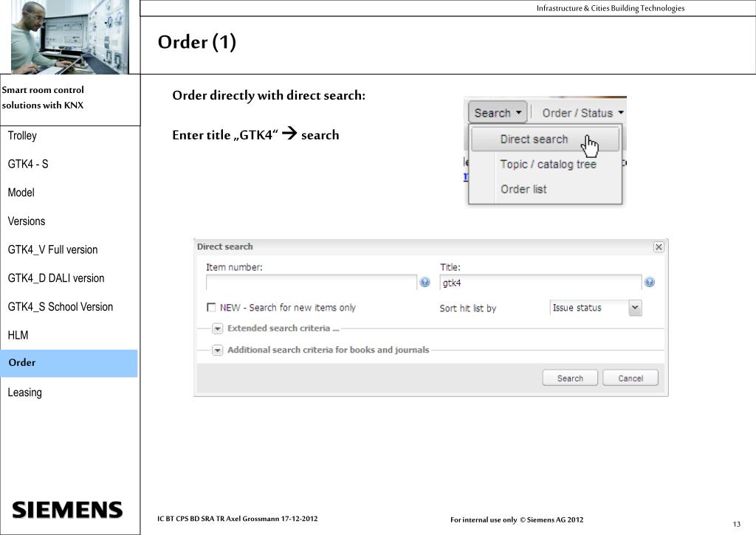Open help icon beside Title field
Screen dimensions: 756x535
point(650,283)
